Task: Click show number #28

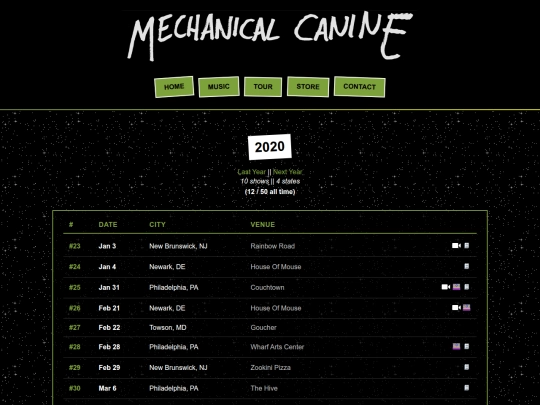Action: (x=74, y=347)
